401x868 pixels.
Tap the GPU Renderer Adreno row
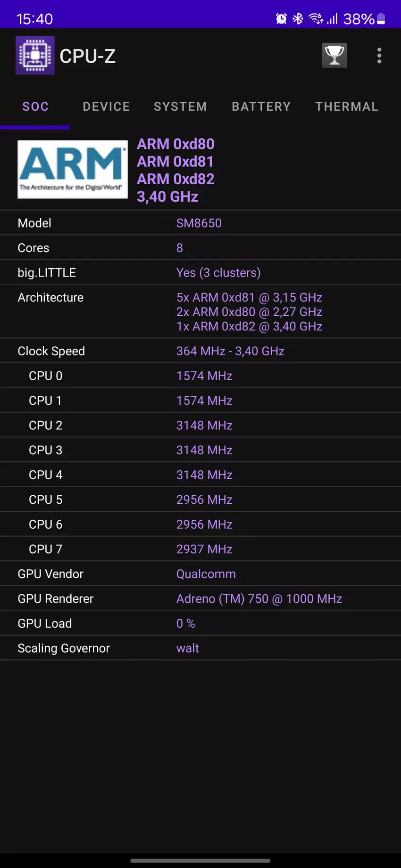200,598
